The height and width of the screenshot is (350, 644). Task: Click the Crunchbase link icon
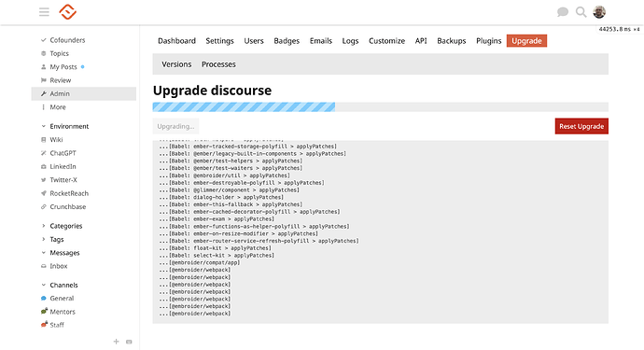44,206
